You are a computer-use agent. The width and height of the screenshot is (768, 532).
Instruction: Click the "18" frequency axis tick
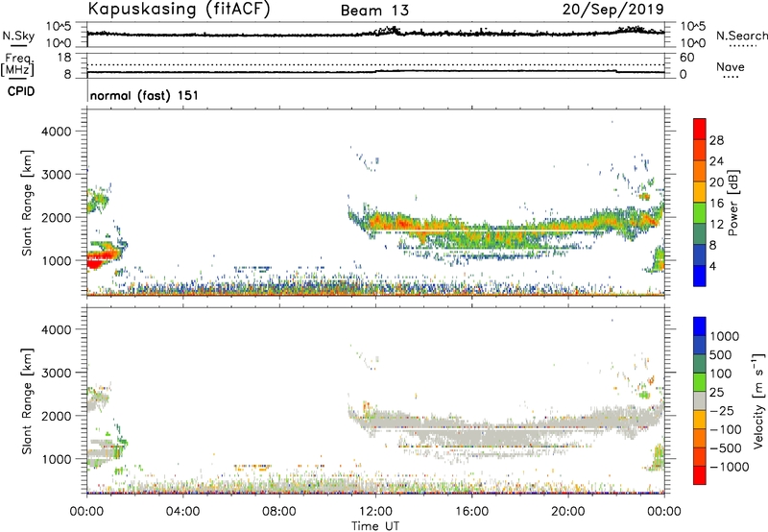[64, 58]
